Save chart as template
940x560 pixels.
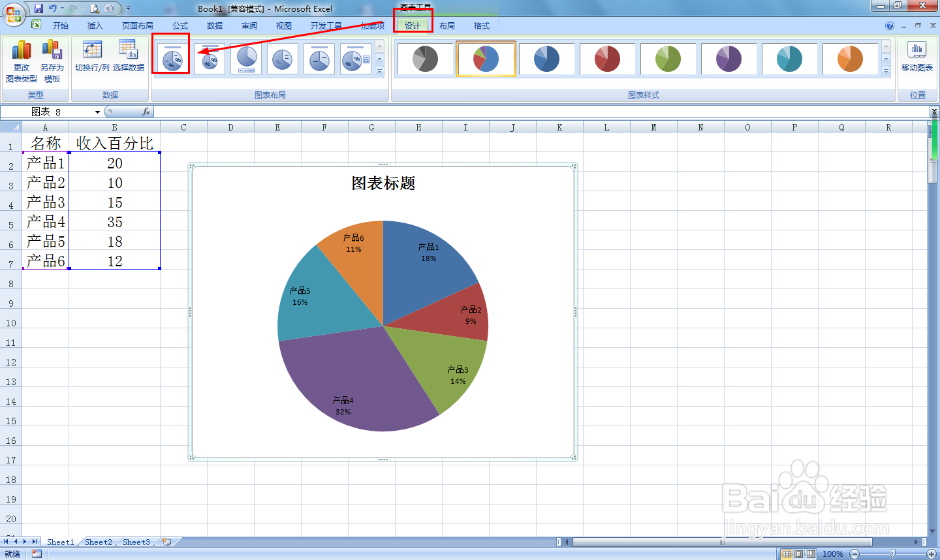(x=52, y=61)
